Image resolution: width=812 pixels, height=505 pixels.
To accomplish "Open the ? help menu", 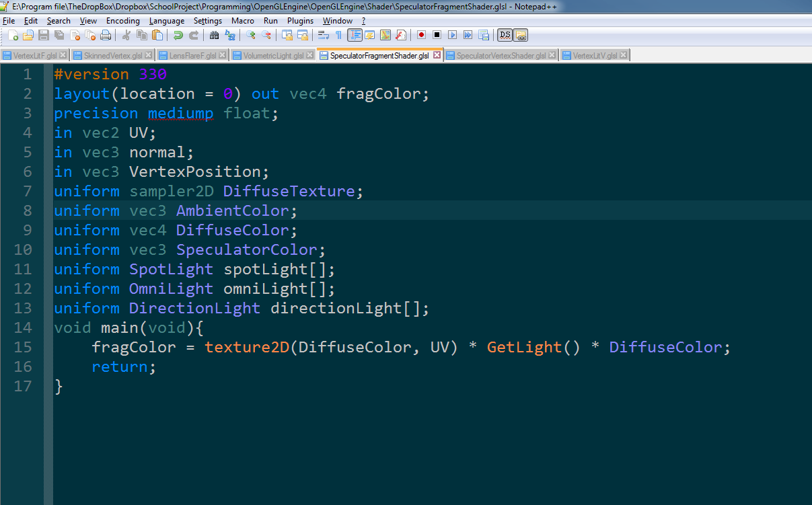I will (363, 21).
